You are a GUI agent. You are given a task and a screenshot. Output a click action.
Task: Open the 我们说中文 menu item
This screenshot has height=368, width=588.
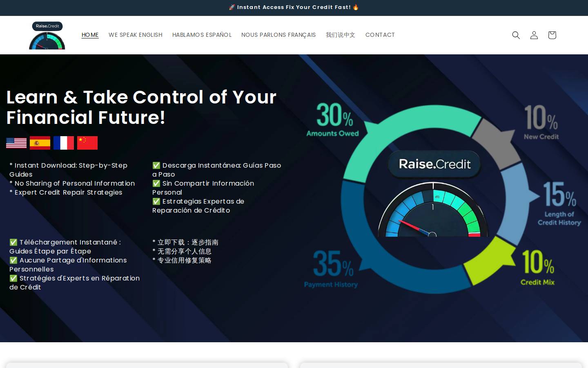[341, 35]
